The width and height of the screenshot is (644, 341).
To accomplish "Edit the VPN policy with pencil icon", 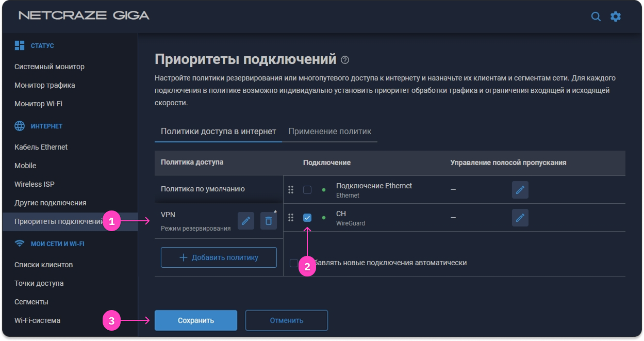I will [246, 221].
